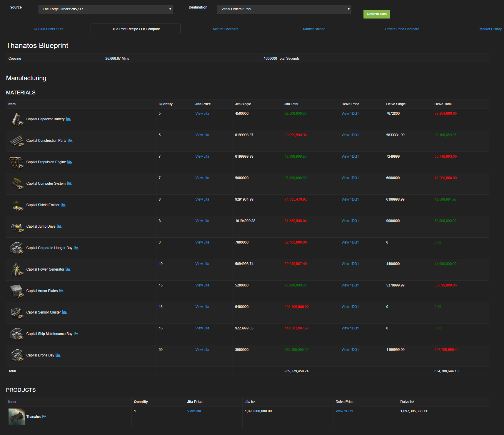Click View 1DQ1 for Thanatos product
This screenshot has height=435, width=504.
point(344,411)
